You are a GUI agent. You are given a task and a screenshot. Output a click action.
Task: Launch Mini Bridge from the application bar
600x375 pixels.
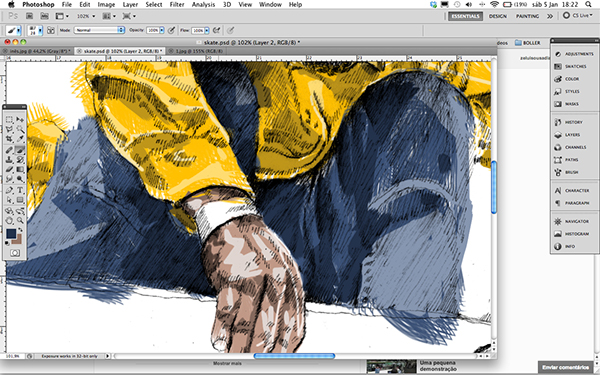click(x=44, y=16)
